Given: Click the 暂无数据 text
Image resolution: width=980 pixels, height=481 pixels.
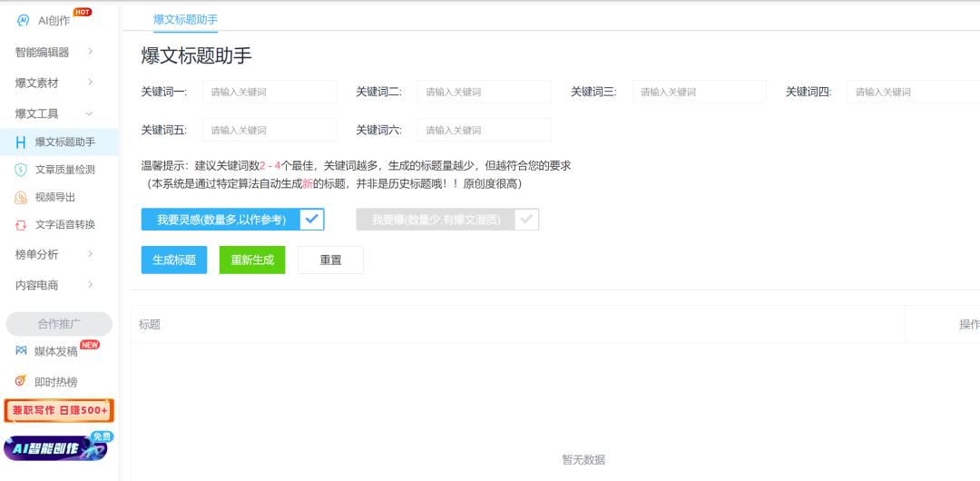Looking at the screenshot, I should click(583, 460).
